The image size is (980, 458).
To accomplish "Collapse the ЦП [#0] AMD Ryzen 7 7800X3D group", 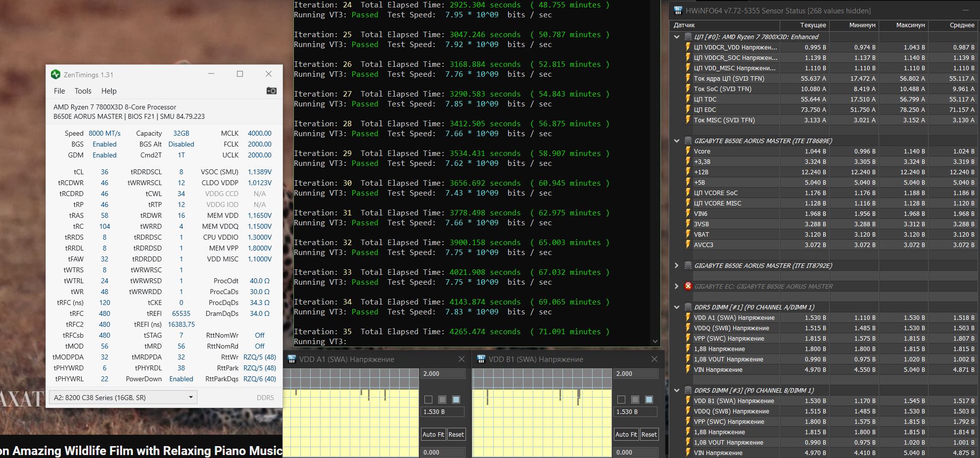I will [677, 37].
